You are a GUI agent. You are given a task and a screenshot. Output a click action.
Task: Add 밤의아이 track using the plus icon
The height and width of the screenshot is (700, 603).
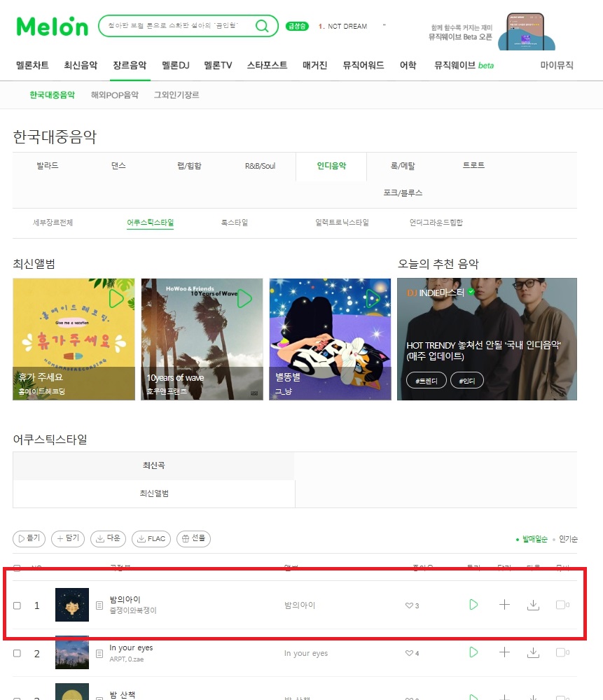pyautogui.click(x=504, y=605)
